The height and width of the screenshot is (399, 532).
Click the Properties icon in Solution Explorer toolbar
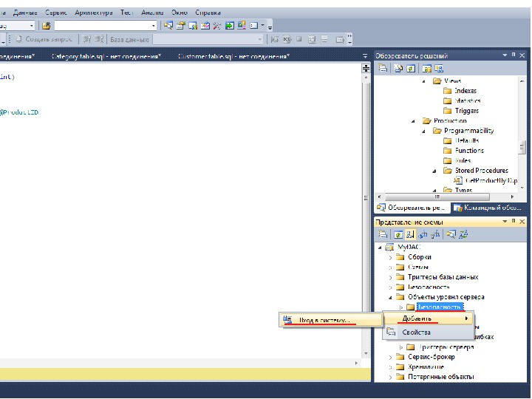coord(383,68)
